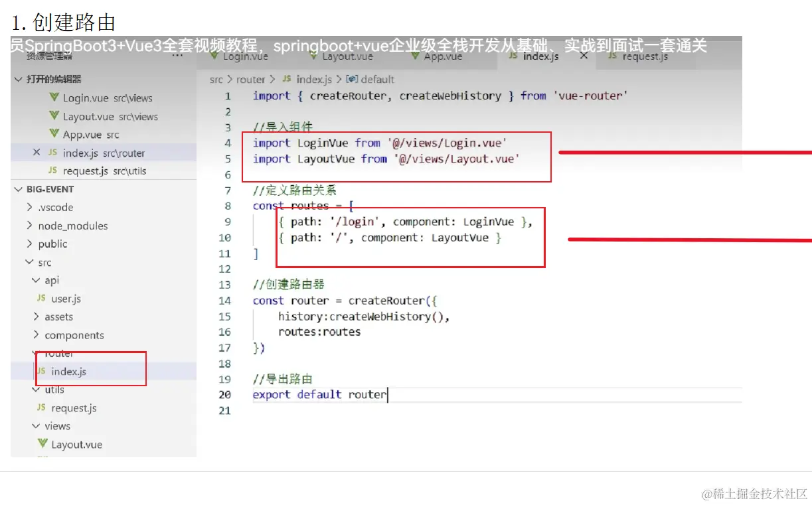Click the symbol icon before default in breadcrumb
The width and height of the screenshot is (812, 505).
pos(353,79)
